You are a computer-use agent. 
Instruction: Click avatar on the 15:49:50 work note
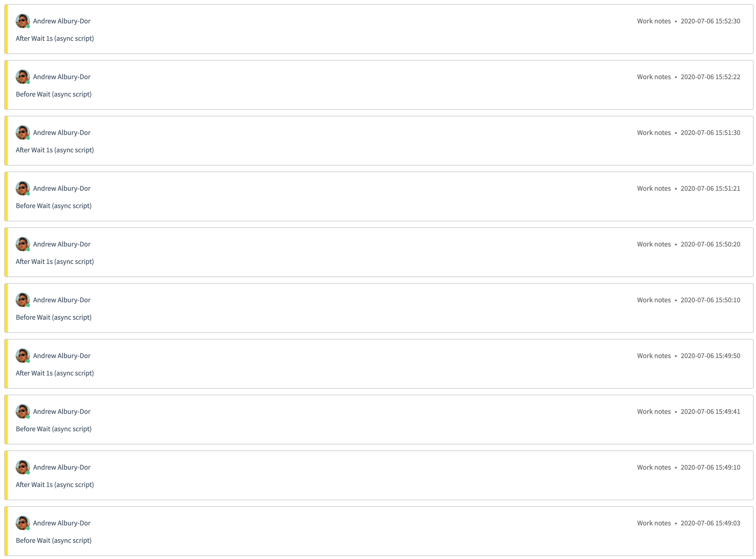23,356
